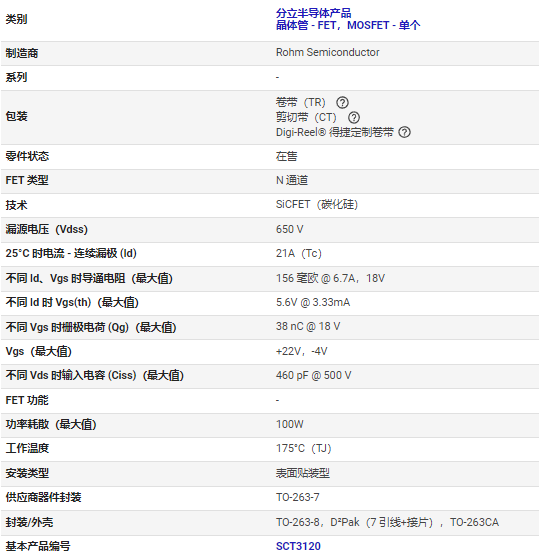Open the SCT3120 base product number link

298,546
